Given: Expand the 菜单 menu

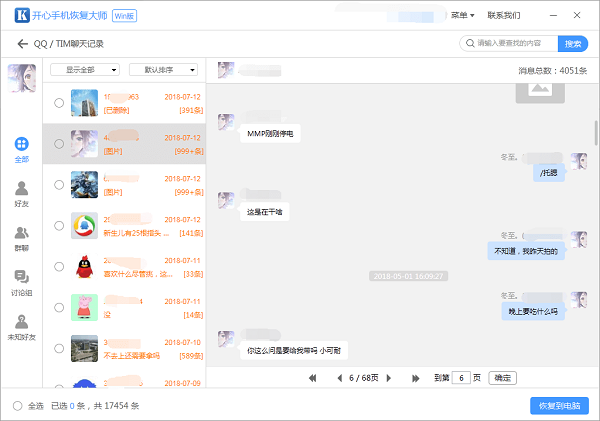Looking at the screenshot, I should tap(463, 15).
